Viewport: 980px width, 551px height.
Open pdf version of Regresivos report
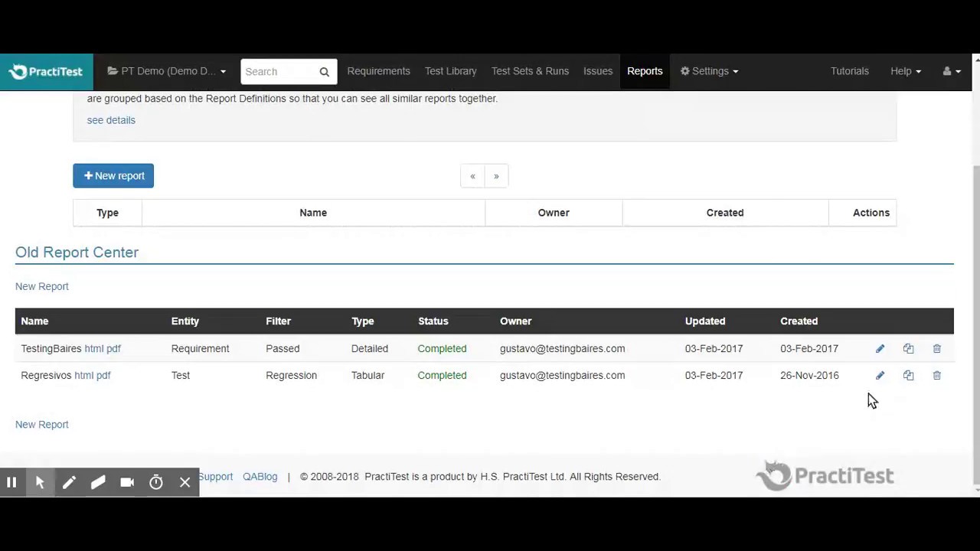point(103,376)
